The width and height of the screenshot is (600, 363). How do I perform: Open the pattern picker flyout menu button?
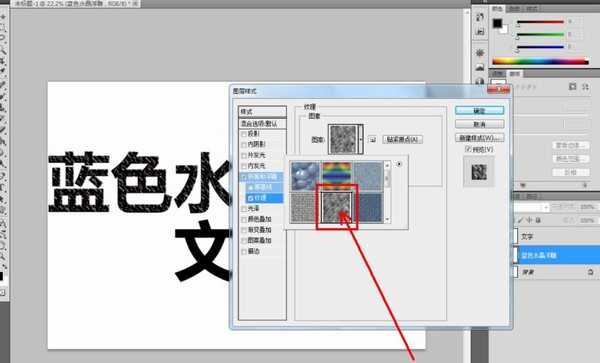[399, 164]
